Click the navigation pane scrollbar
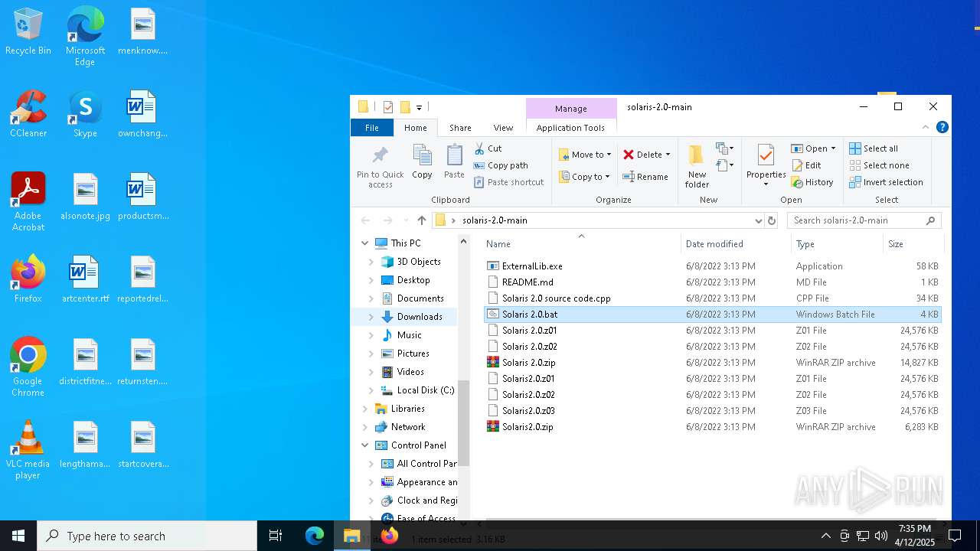 [463, 422]
